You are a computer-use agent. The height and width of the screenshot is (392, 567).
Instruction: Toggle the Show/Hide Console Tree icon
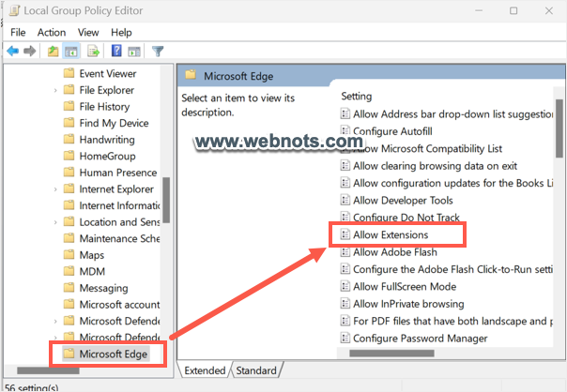pyautogui.click(x=71, y=51)
